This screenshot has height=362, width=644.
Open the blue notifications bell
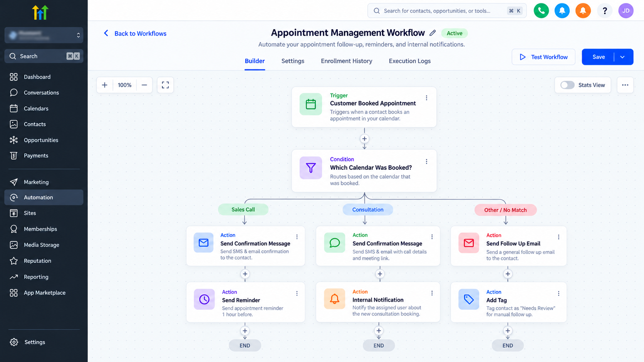[x=562, y=11]
